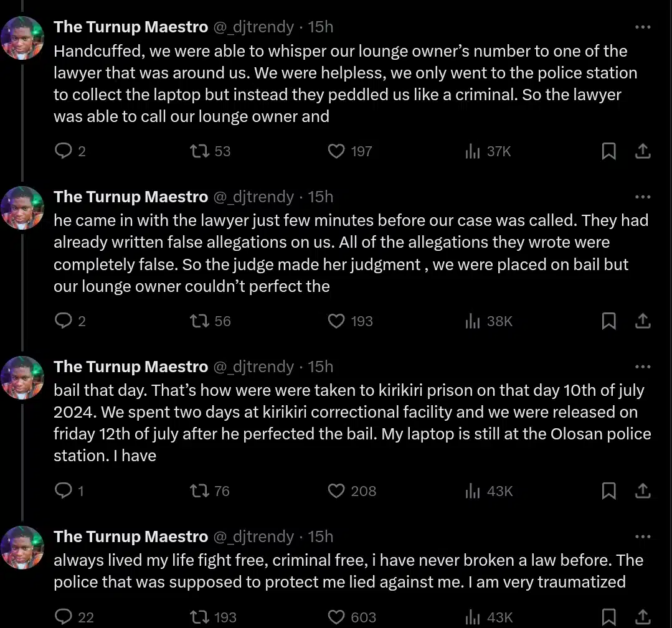The height and width of the screenshot is (628, 672).
Task: Bookmark the 'Handcuffed' tweet
Action: [x=608, y=151]
